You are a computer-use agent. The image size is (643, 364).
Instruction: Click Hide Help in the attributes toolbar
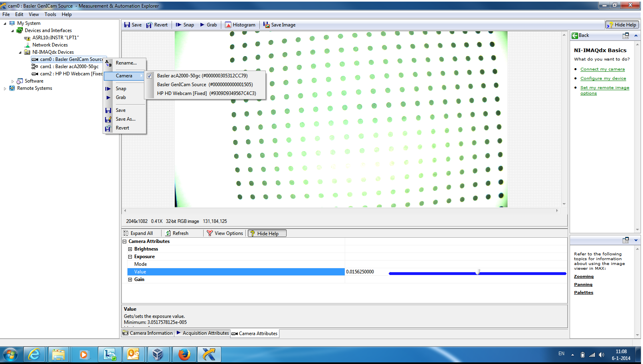[267, 233]
